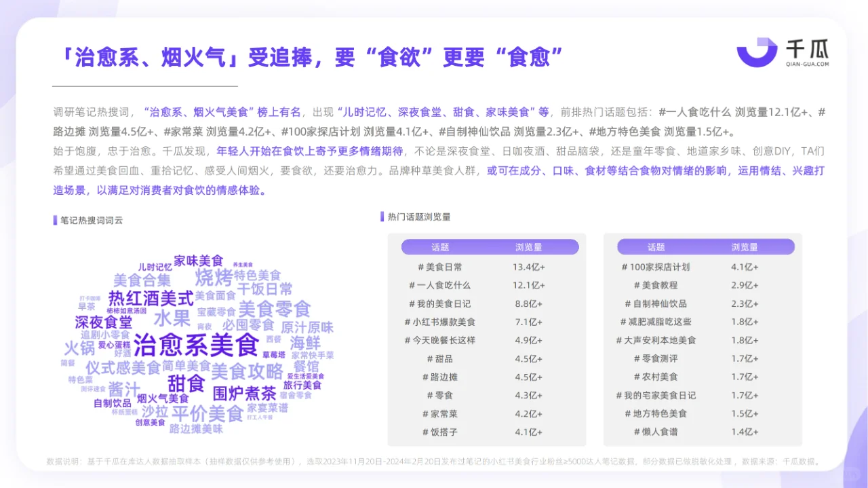Image resolution: width=868 pixels, height=488 pixels.
Task: Click 沙拉 in the word cloud
Action: click(x=155, y=412)
